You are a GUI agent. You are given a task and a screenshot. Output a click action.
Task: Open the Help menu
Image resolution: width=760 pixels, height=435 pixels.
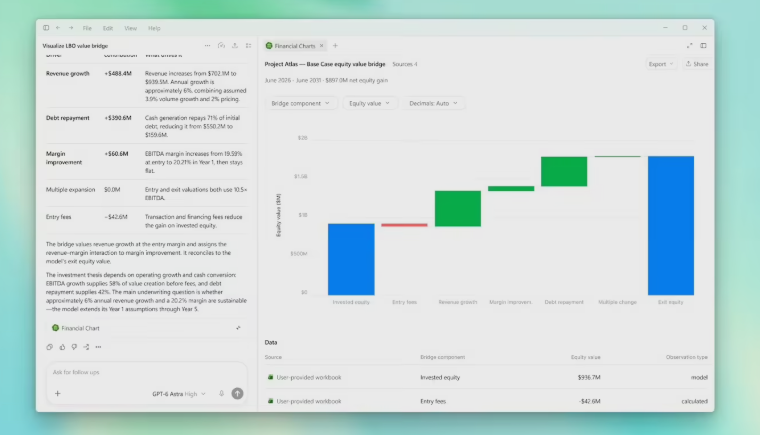[154, 28]
